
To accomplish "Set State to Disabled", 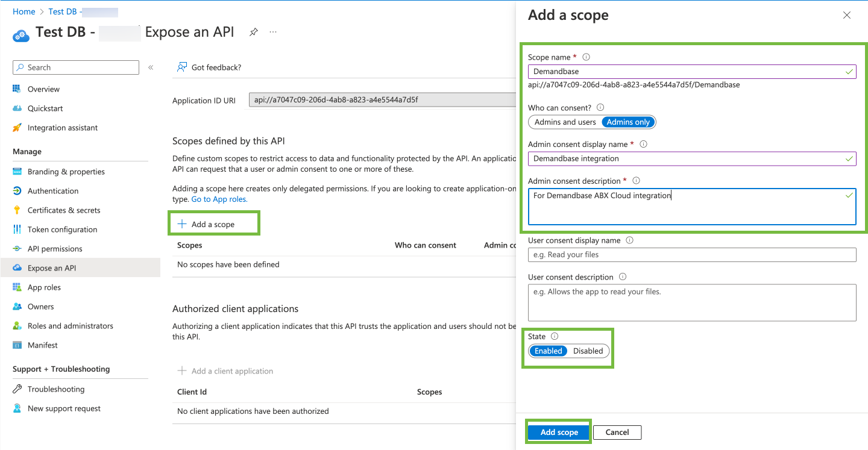I will pos(588,351).
